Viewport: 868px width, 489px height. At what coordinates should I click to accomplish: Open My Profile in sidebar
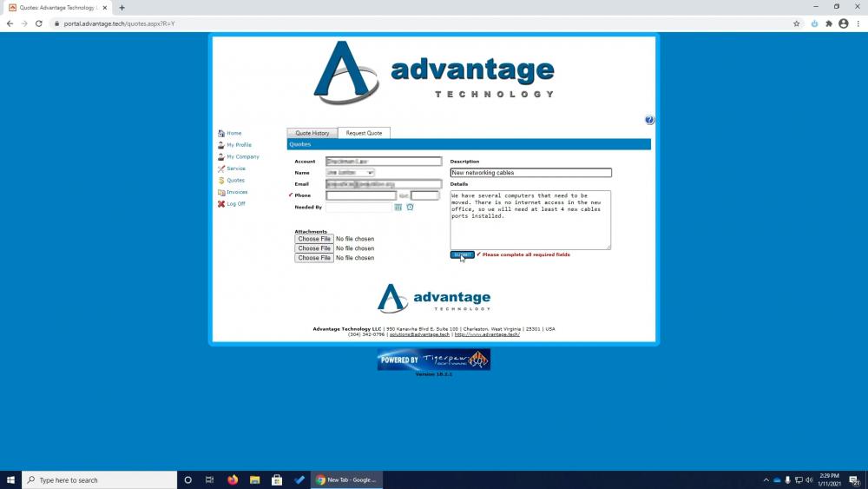tap(239, 144)
